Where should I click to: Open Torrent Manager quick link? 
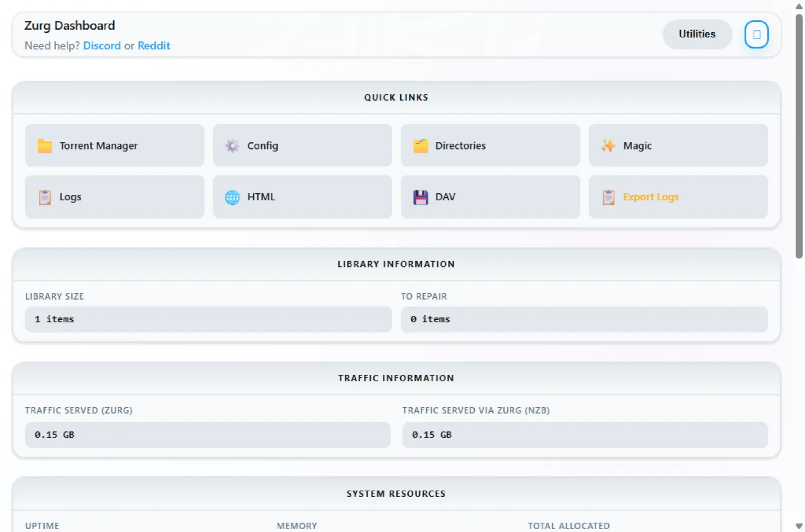click(114, 146)
